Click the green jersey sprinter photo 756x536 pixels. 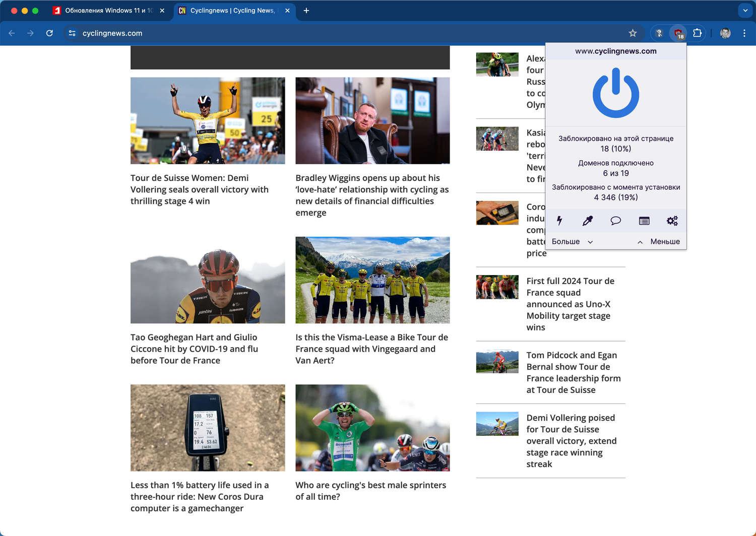pos(372,428)
